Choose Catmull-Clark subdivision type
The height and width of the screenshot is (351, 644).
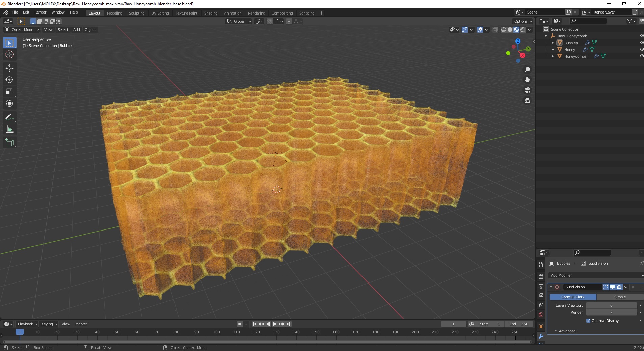click(x=573, y=297)
